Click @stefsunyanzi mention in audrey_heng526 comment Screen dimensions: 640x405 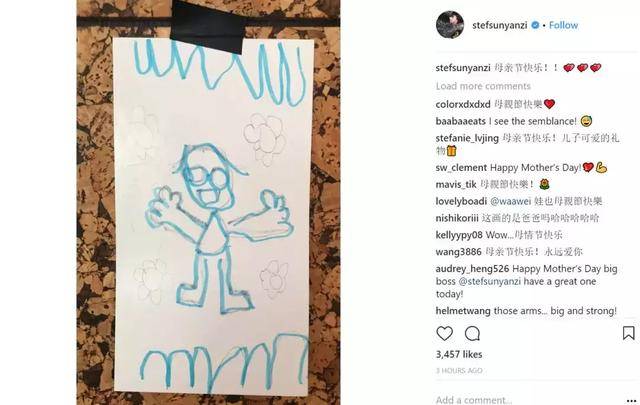pyautogui.click(x=490, y=281)
